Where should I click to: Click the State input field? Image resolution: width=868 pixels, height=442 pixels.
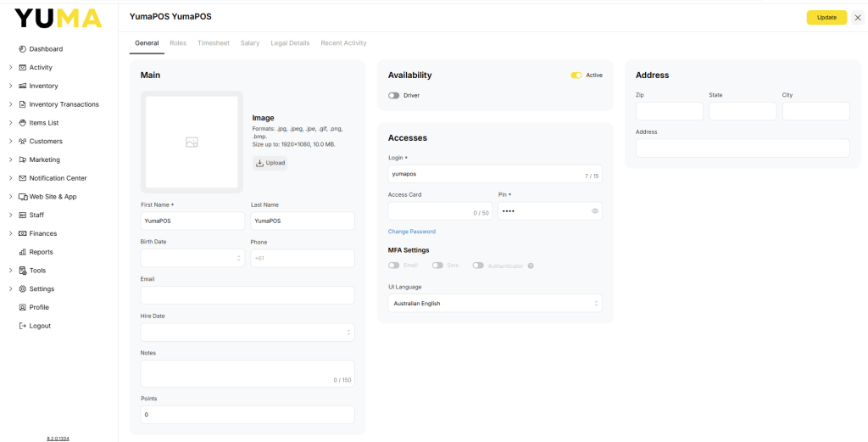743,111
